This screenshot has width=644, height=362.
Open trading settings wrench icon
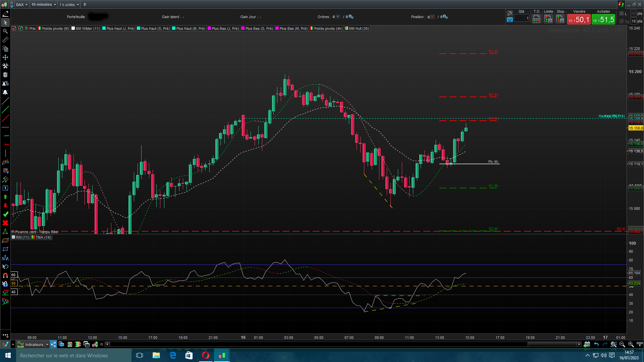coord(510,13)
